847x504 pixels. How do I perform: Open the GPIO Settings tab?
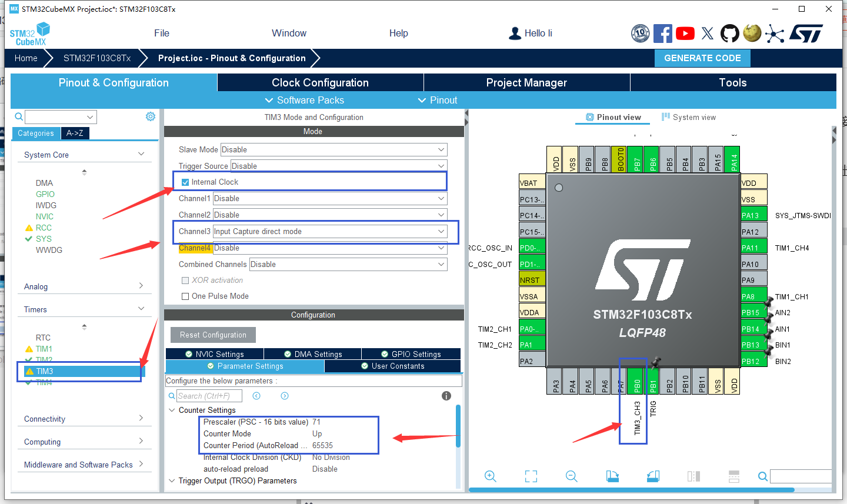(411, 354)
